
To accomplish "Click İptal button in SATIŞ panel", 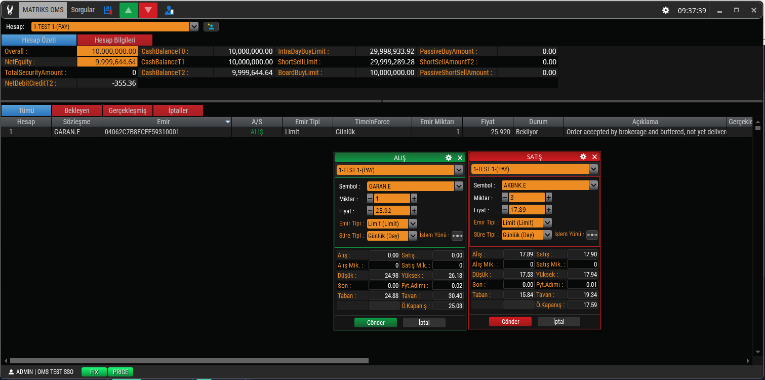I will 559,321.
